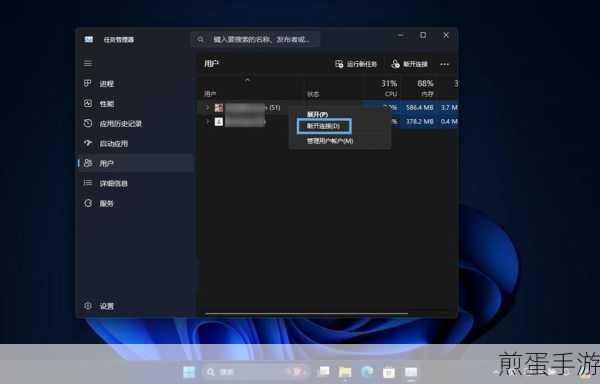Click the Task Manager search box
The height and width of the screenshot is (384, 600).
click(x=255, y=39)
